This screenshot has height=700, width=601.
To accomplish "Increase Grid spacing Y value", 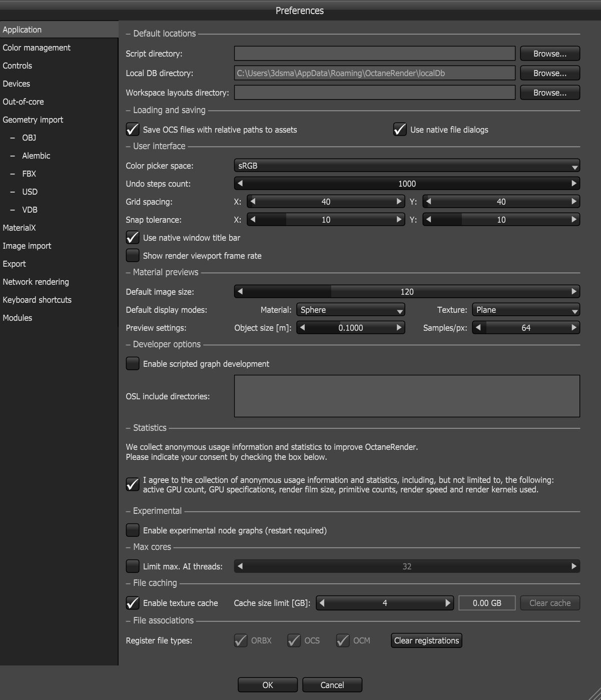I will point(574,202).
